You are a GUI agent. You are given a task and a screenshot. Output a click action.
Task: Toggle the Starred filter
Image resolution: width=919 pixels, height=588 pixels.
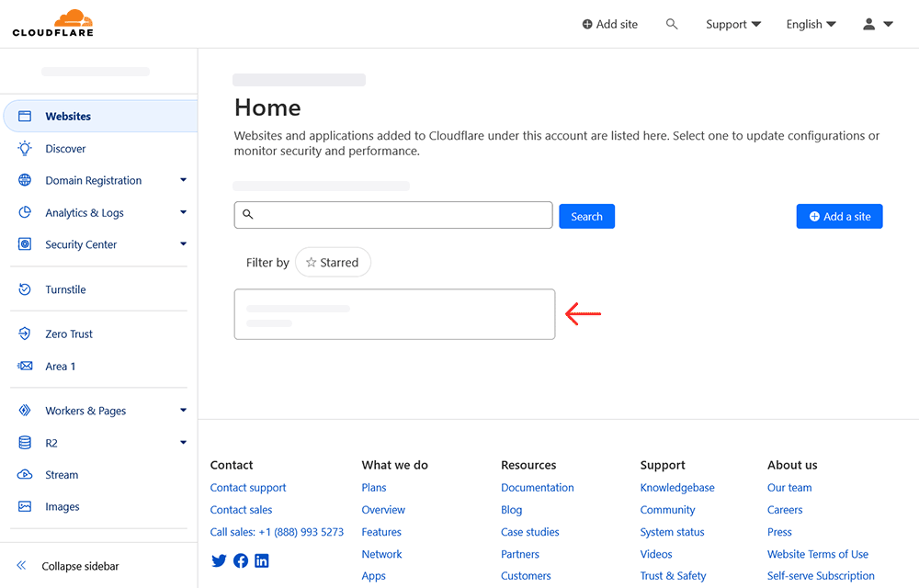(333, 262)
